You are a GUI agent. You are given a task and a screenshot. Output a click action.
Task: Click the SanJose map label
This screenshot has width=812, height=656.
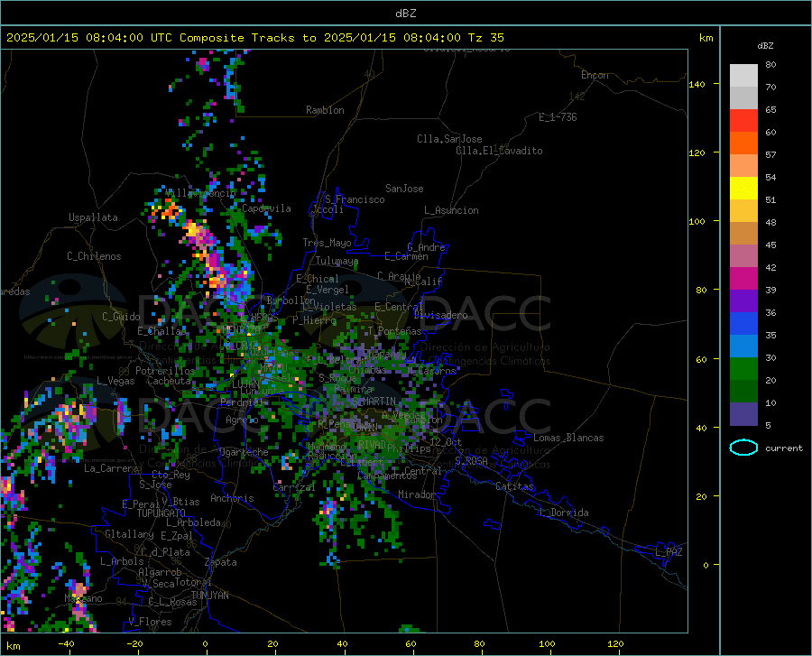(x=404, y=189)
